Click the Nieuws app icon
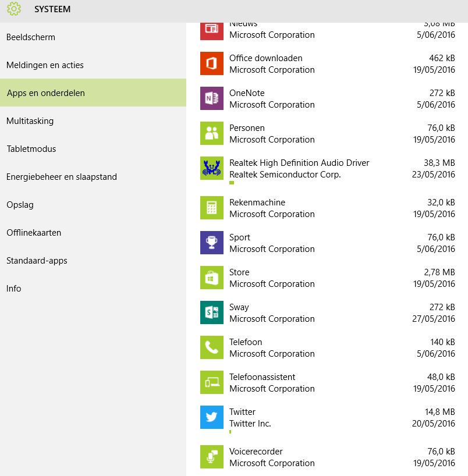Screen dimensions: 468x476 point(212,31)
